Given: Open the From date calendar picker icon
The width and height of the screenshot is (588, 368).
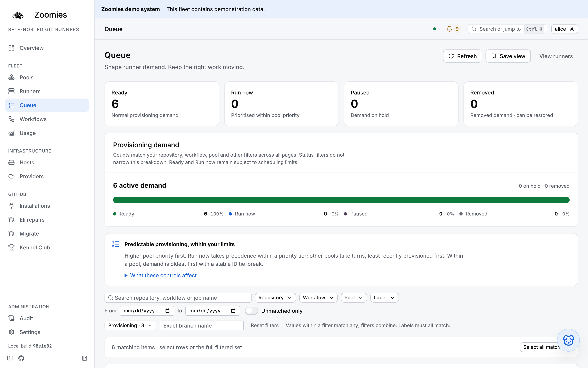Looking at the screenshot, I should (x=167, y=311).
